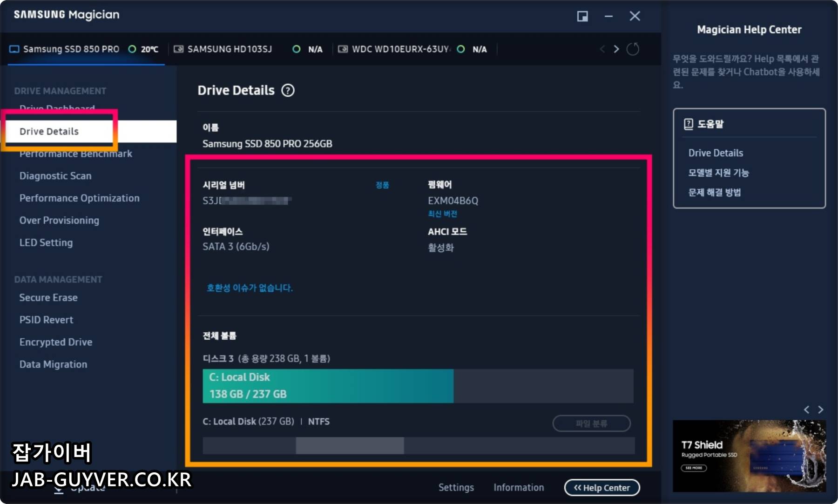Open Over Provisioning section

click(x=59, y=221)
